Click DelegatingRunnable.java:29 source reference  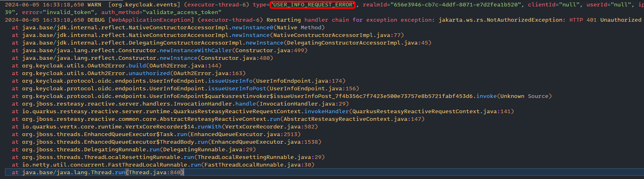(x=208, y=150)
